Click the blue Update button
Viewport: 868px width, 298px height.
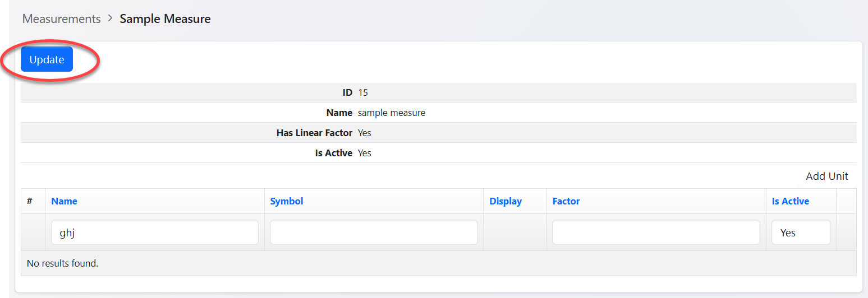[47, 59]
